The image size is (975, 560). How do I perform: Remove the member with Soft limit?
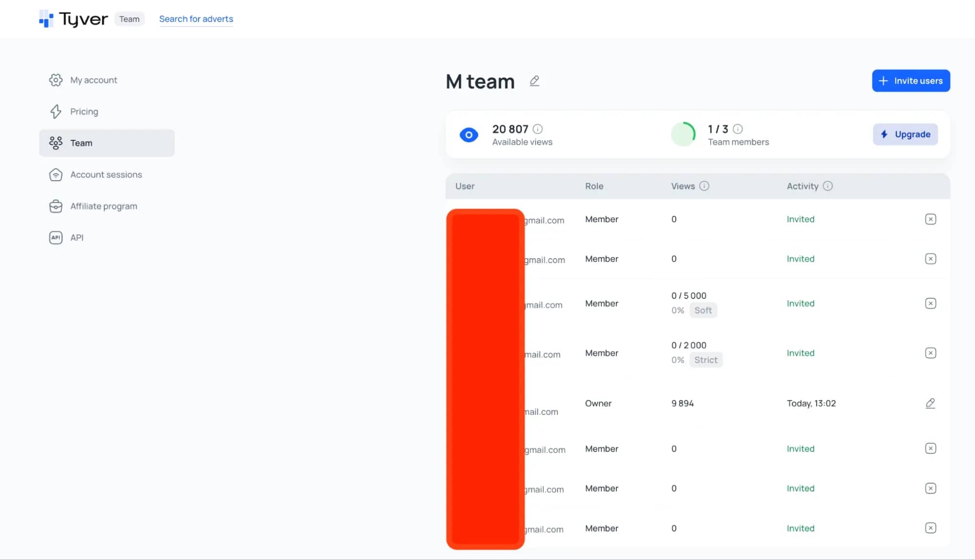[x=930, y=303]
